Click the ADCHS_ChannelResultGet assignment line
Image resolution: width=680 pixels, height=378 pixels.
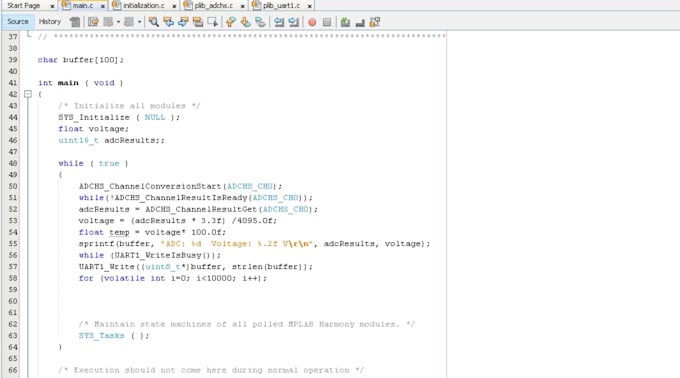(x=198, y=209)
